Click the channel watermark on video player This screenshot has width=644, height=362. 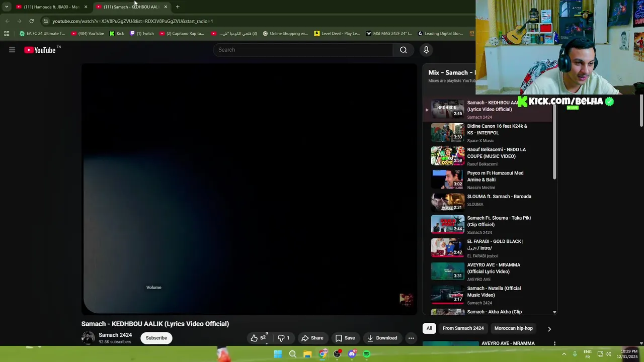(406, 299)
